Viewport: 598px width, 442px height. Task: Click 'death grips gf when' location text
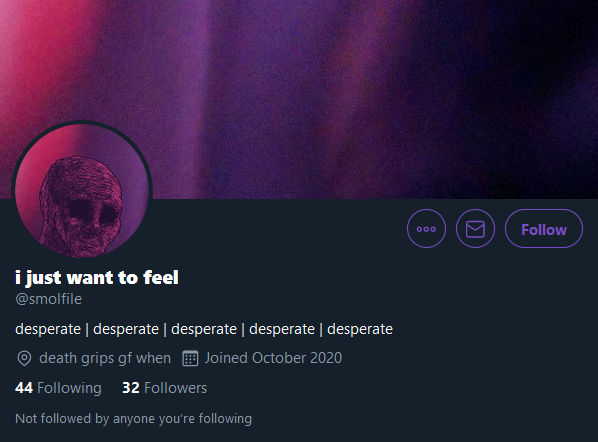pos(105,358)
